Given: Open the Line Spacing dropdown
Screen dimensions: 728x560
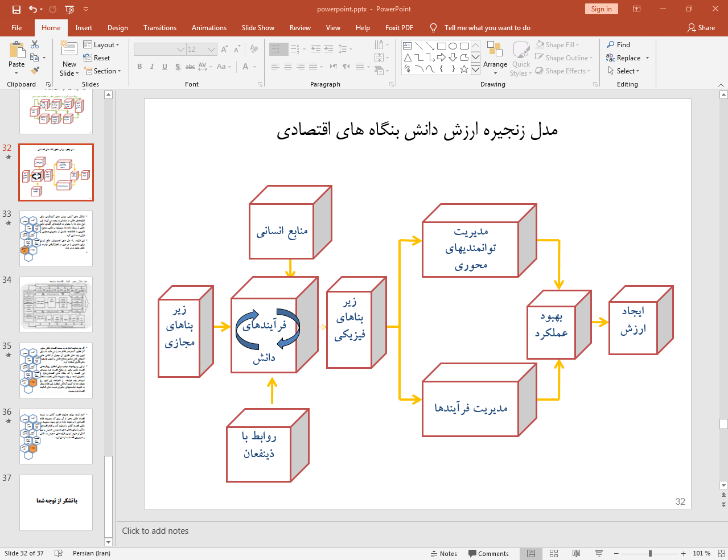Looking at the screenshot, I should (345, 49).
